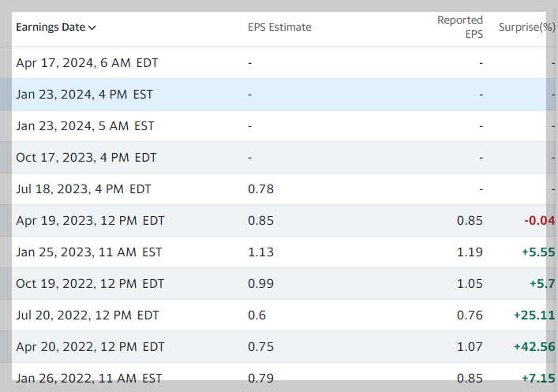Screen dimensions: 558x392
Task: Click EPS estimate 0.99
Action: click(261, 284)
